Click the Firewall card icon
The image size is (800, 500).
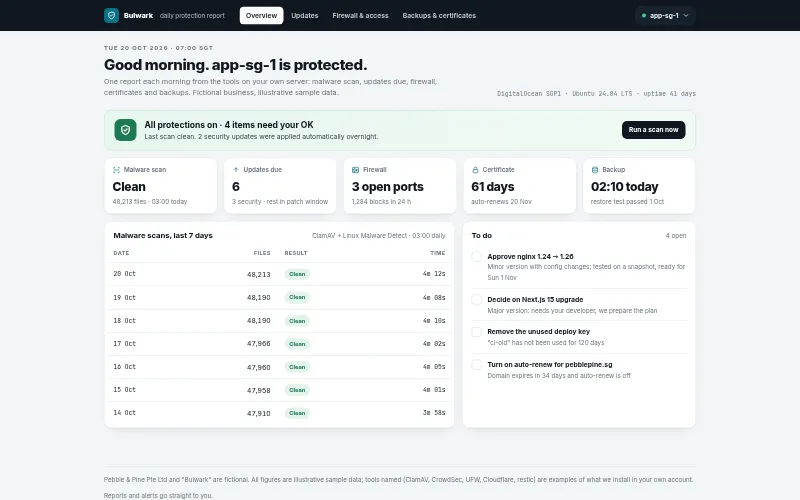pos(356,170)
